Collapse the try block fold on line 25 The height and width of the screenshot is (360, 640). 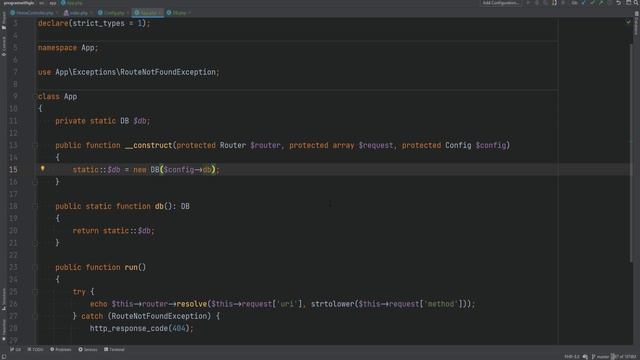[35, 292]
